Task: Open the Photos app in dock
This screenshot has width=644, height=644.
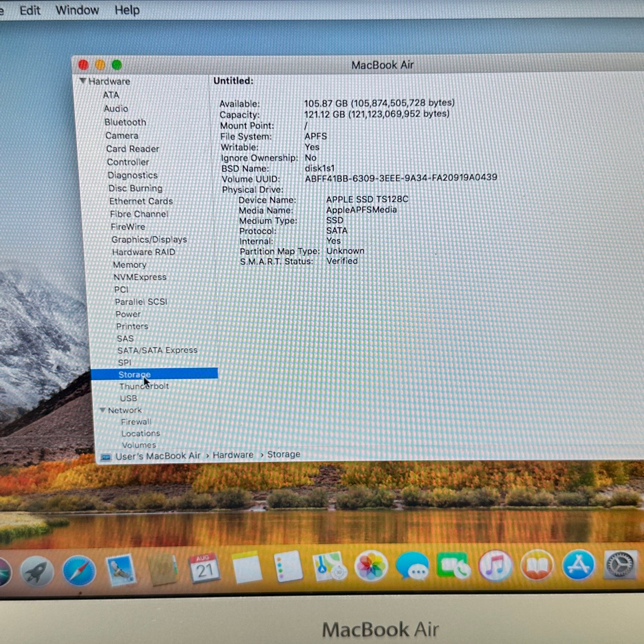Action: click(x=371, y=566)
